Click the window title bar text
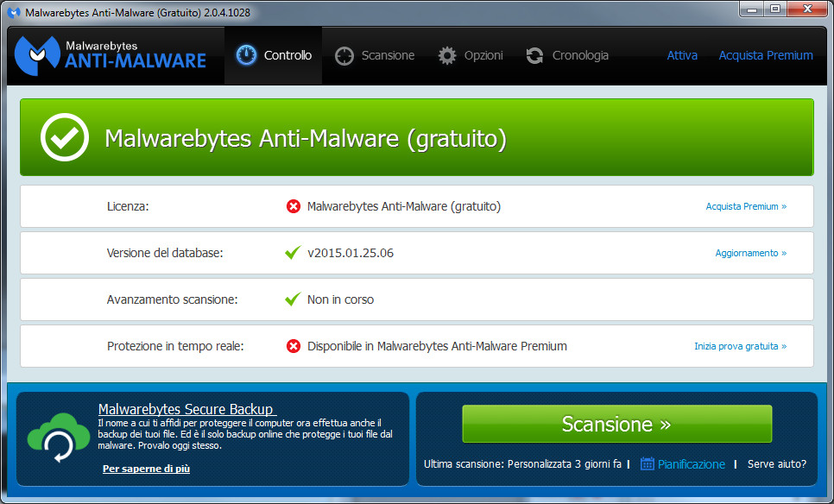Viewport: 834px width, 504px height. [x=138, y=13]
